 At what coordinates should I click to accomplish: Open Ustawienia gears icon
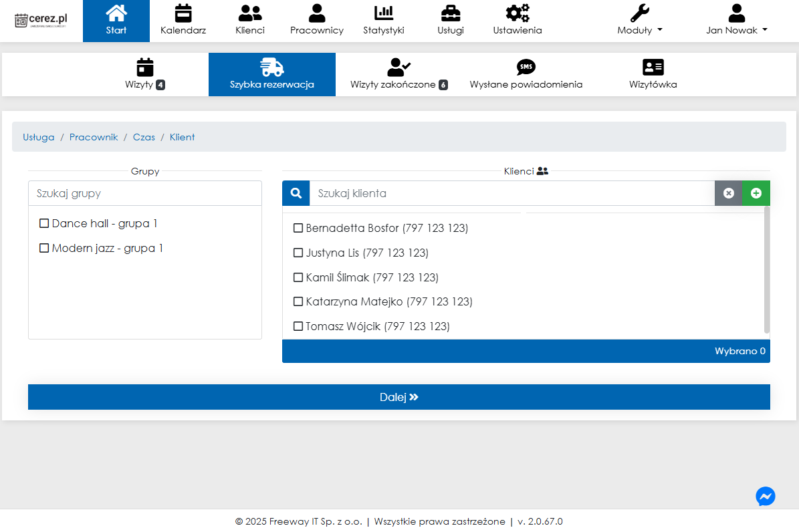pos(518,13)
